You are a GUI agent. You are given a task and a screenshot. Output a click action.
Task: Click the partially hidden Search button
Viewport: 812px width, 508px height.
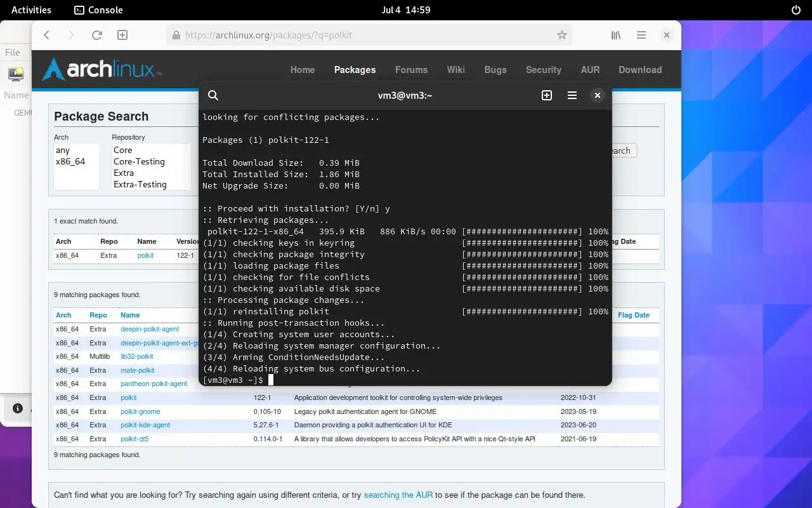coord(624,150)
